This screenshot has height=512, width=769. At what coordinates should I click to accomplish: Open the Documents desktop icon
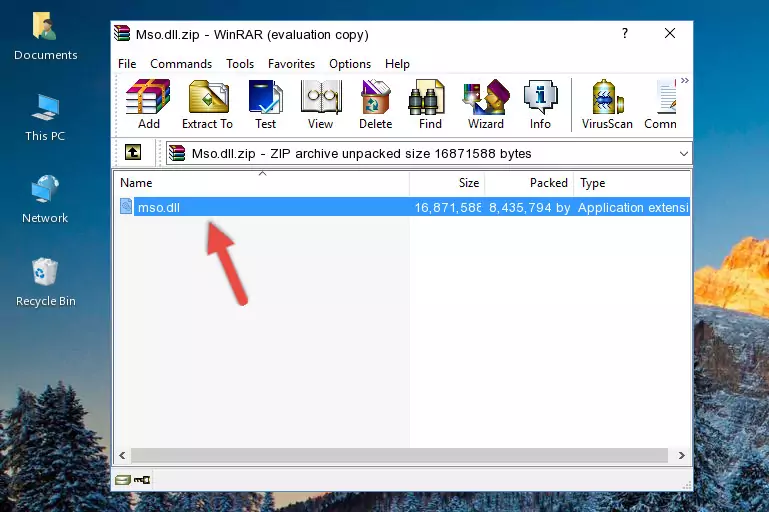(x=46, y=37)
